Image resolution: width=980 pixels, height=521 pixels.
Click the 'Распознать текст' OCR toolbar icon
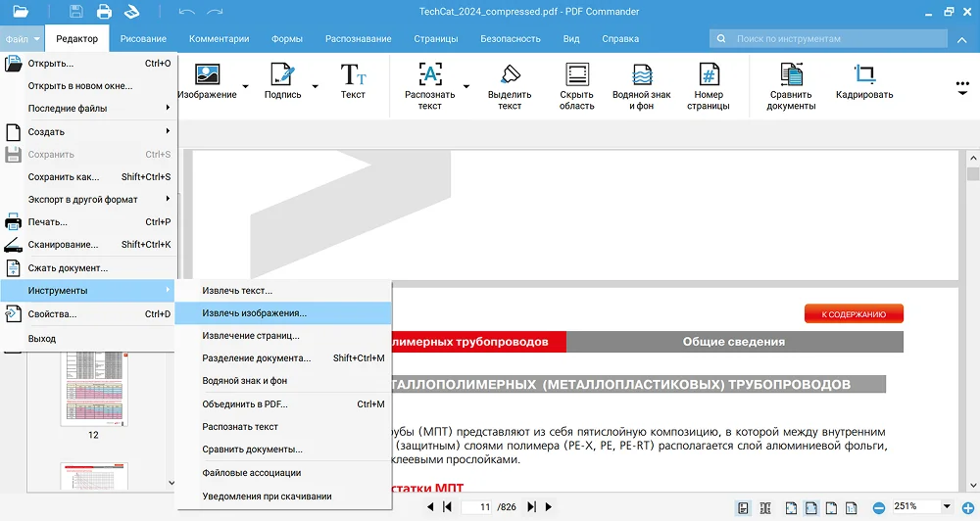(x=429, y=86)
